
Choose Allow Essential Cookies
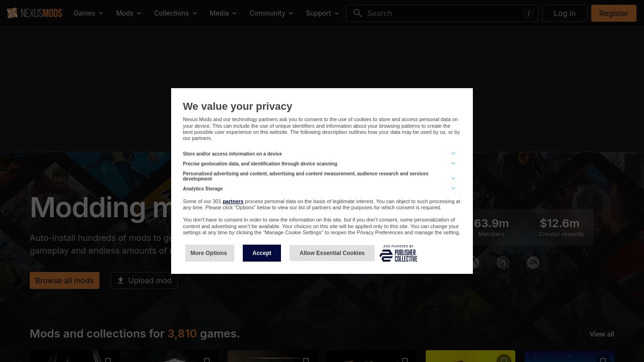click(332, 253)
